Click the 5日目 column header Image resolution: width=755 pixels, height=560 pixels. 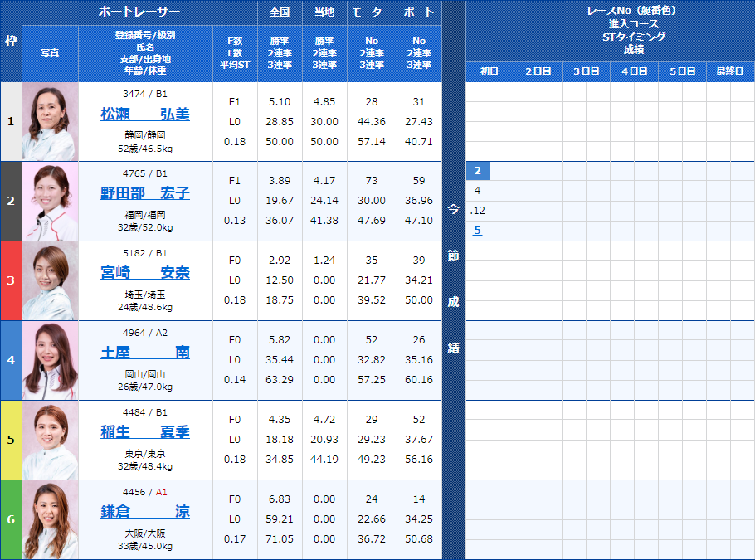pos(682,71)
